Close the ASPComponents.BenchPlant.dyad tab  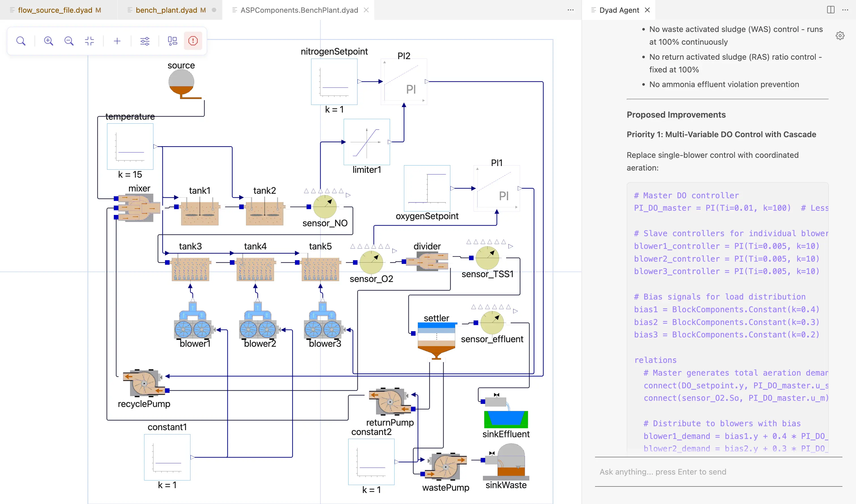tap(366, 10)
